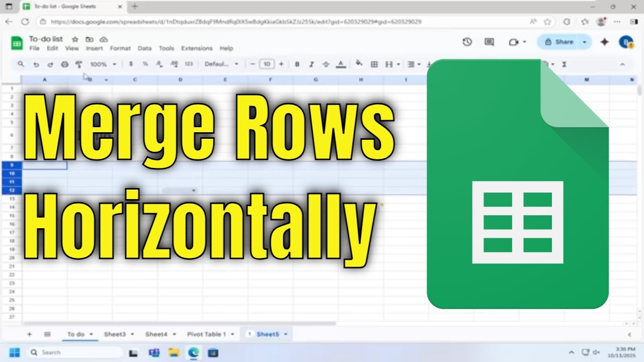Start a Meet call with camera icon
Viewport: 644px width, 362px height.
[x=513, y=42]
